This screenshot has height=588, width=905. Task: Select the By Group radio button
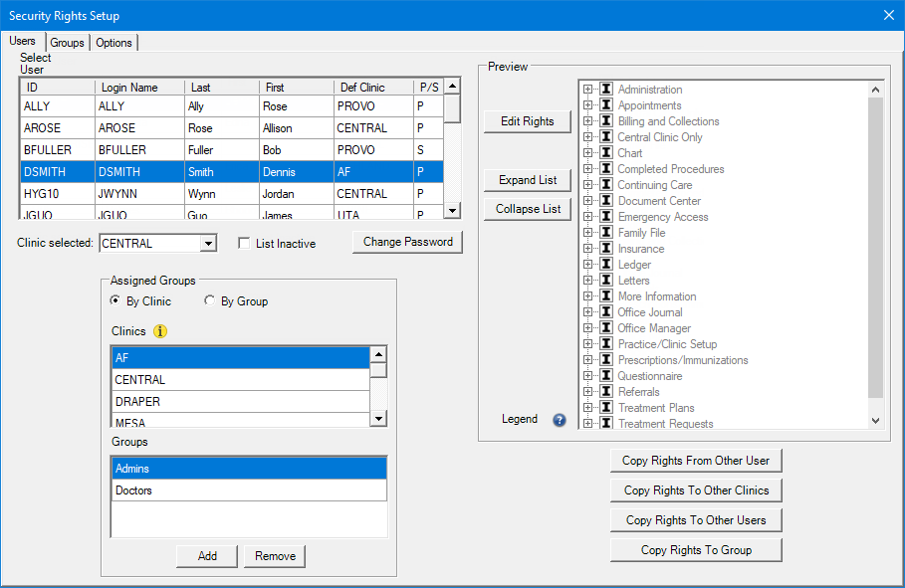[209, 301]
